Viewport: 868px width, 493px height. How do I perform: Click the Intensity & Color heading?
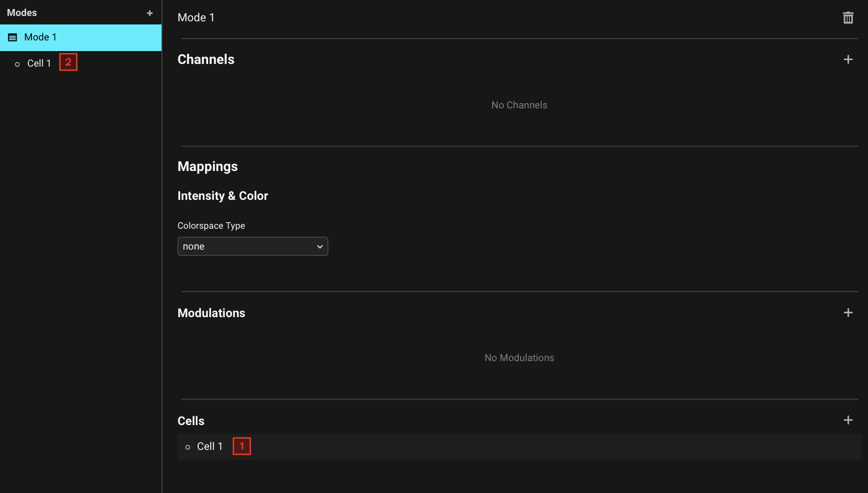pos(223,196)
